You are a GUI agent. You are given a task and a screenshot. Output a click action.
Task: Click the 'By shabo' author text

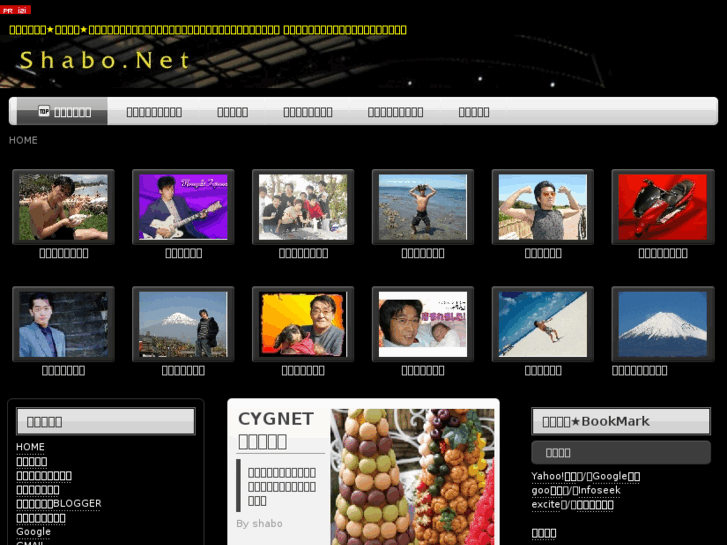pos(260,523)
